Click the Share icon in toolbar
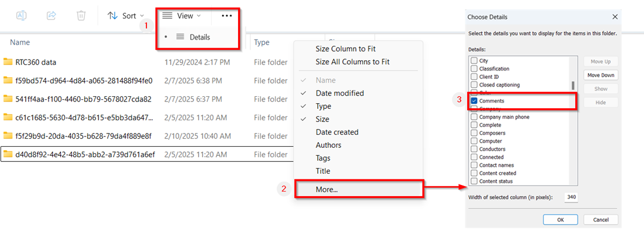 click(52, 16)
